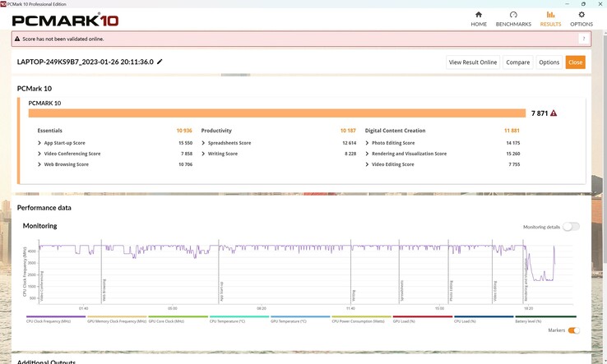The image size is (607, 364).
Task: Turn off the Markers toggle
Action: 574,330
